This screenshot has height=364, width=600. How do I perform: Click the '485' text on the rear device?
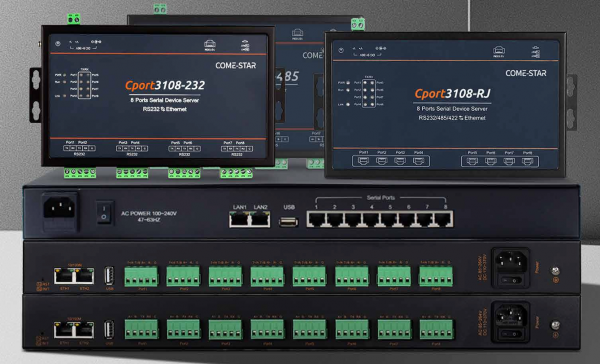pos(287,77)
